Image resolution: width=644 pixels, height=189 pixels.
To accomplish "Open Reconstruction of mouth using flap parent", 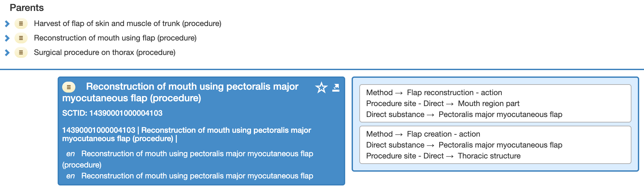I will pyautogui.click(x=115, y=38).
